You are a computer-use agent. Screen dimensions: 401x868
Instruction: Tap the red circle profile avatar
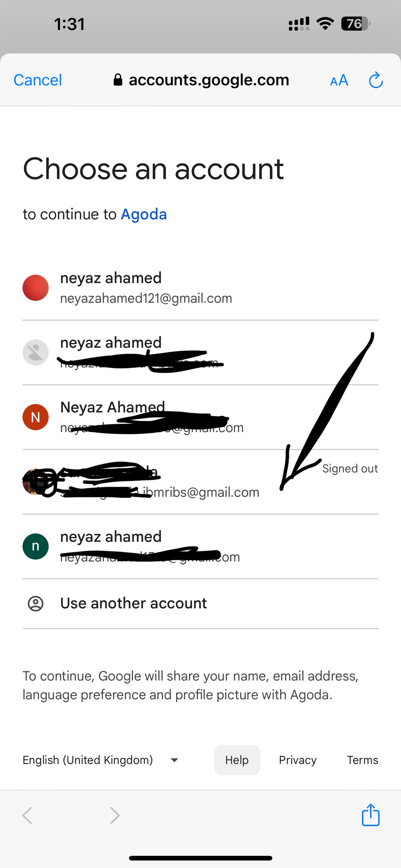click(35, 288)
